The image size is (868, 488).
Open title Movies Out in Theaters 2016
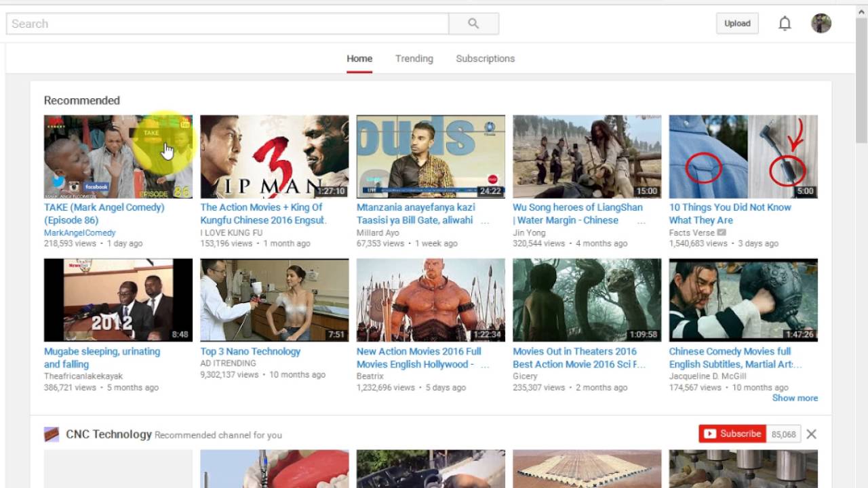tap(579, 358)
